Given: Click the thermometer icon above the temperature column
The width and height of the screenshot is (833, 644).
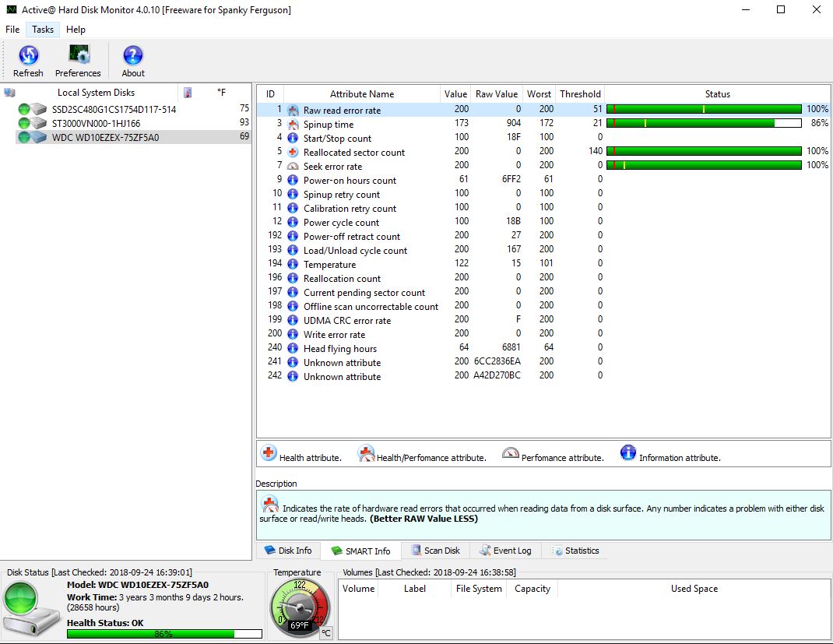Looking at the screenshot, I should 187,92.
